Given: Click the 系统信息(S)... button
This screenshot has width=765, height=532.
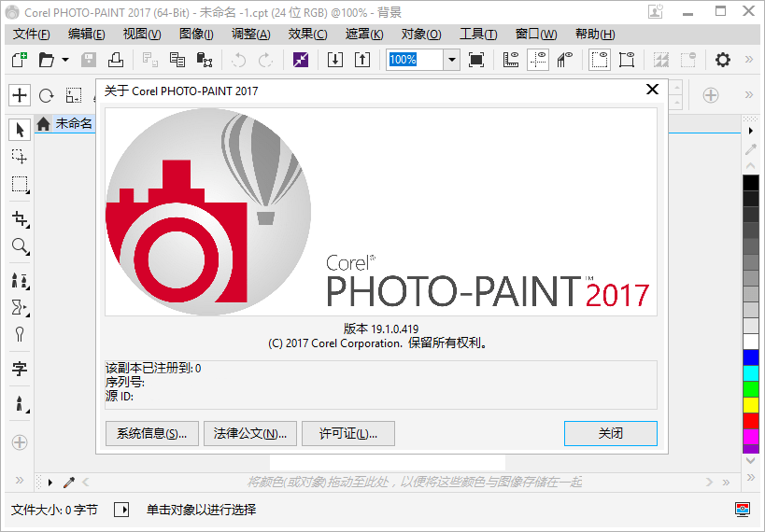Looking at the screenshot, I should (x=151, y=433).
